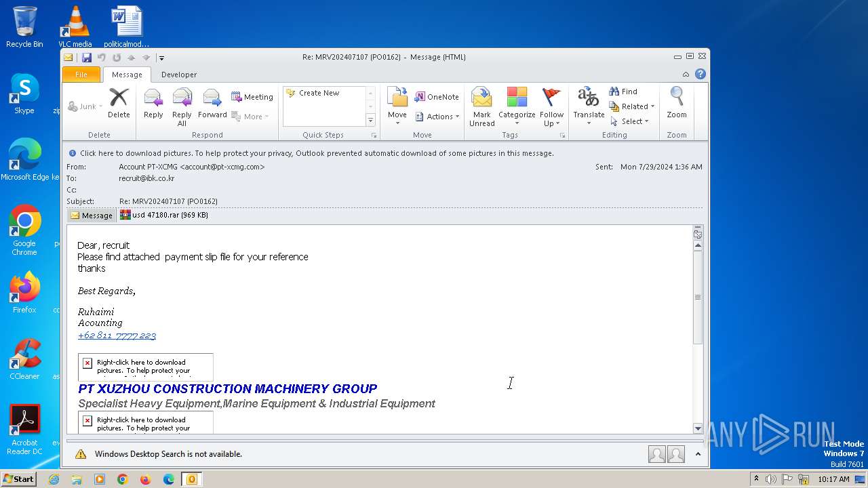Image resolution: width=868 pixels, height=488 pixels.
Task: Open the Actions dropdown
Action: (437, 117)
